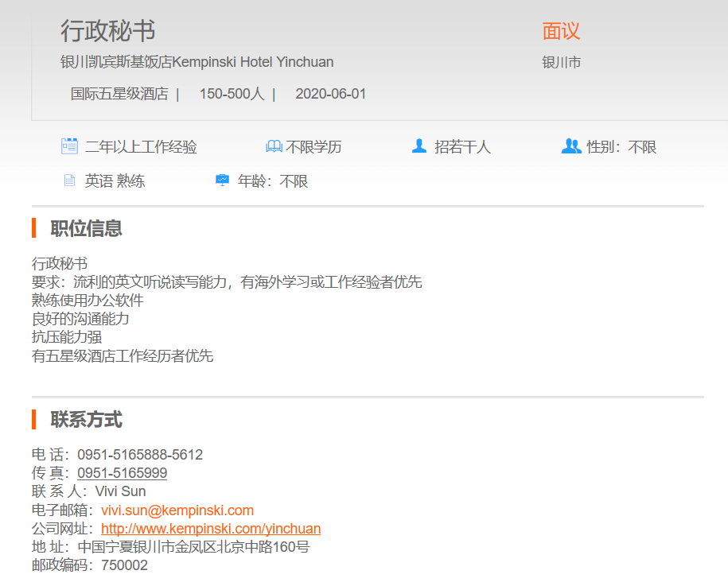728x586 pixels.
Task: Click the posting date 2020-06-01
Action: click(330, 94)
